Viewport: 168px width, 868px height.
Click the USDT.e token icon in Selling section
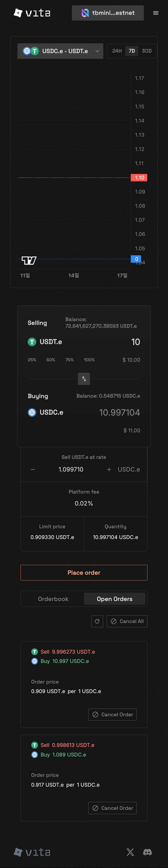31,342
